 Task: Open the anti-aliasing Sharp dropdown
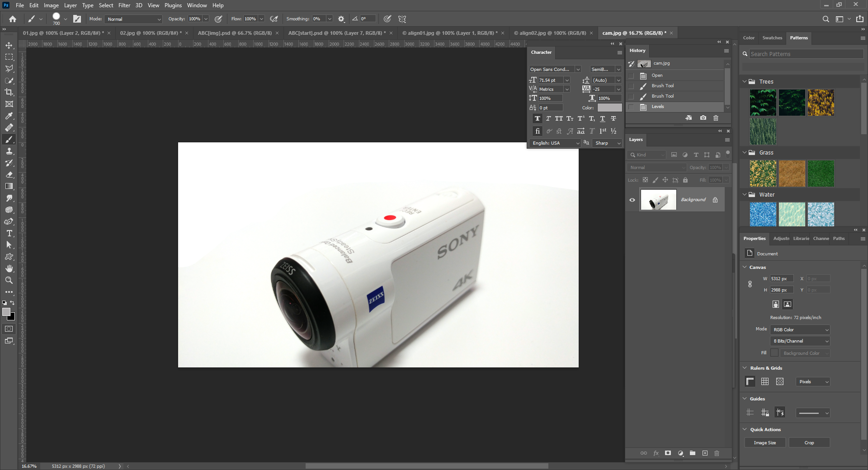(608, 143)
